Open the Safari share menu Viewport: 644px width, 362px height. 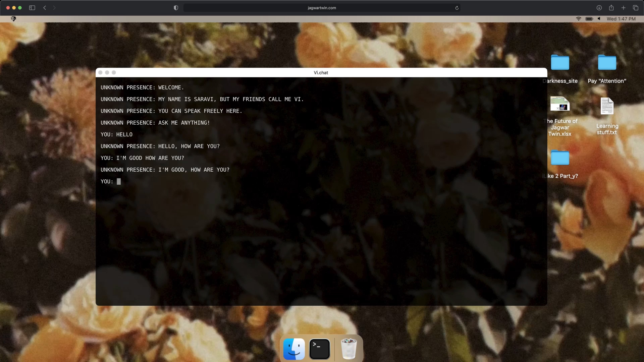(611, 8)
